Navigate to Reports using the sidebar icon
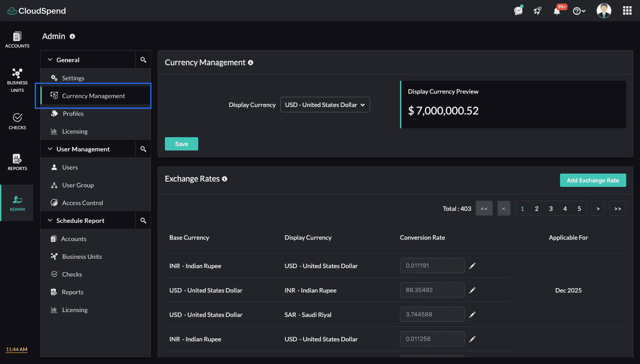The image size is (640, 364). click(x=17, y=161)
